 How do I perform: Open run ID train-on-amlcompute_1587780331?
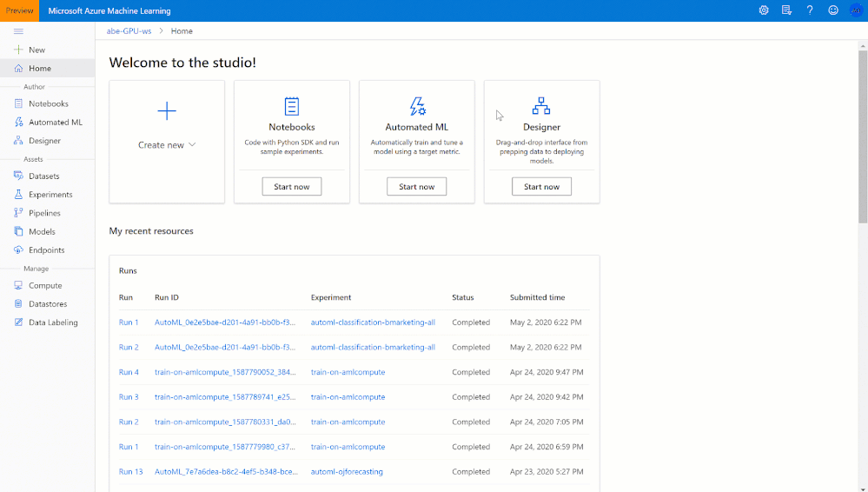pos(225,422)
